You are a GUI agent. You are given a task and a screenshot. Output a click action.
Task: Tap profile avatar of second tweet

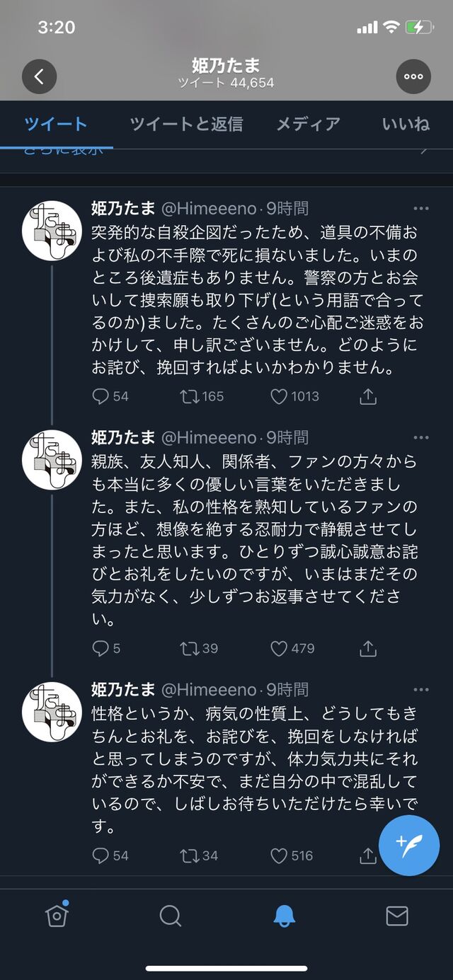(52, 459)
